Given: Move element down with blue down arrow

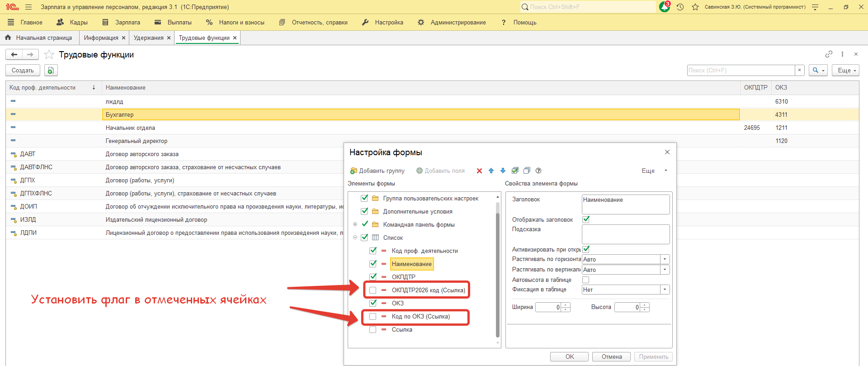Looking at the screenshot, I should 503,171.
